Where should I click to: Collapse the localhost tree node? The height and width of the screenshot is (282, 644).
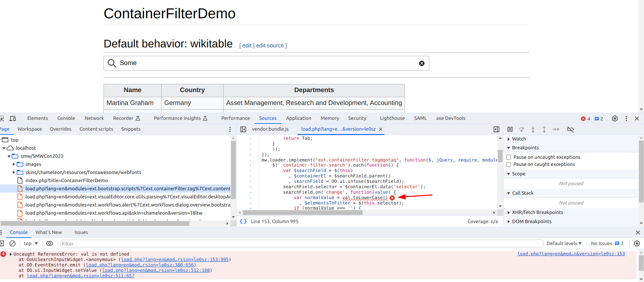[4, 148]
